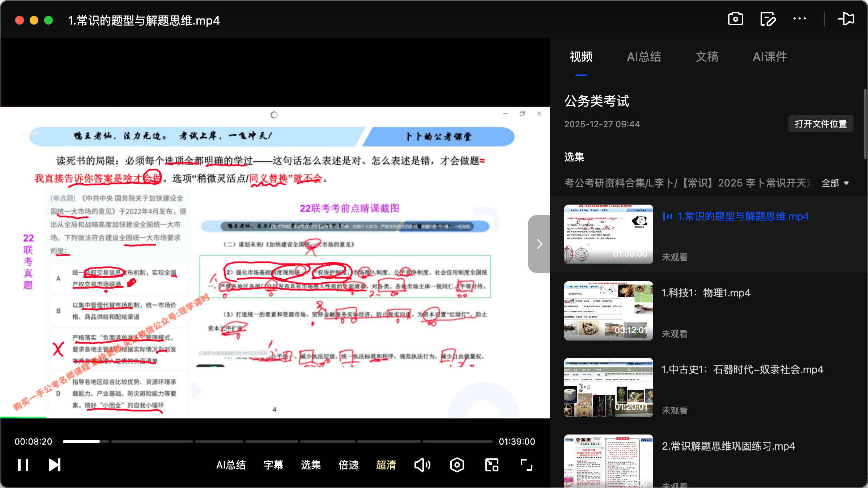
Task: Enable AI总结 in the bottom control bar
Action: click(231, 465)
